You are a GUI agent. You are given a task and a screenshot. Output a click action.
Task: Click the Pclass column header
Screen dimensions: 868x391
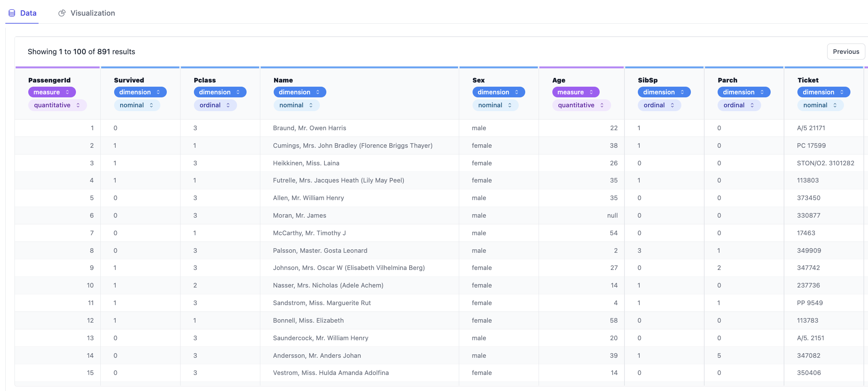(205, 80)
